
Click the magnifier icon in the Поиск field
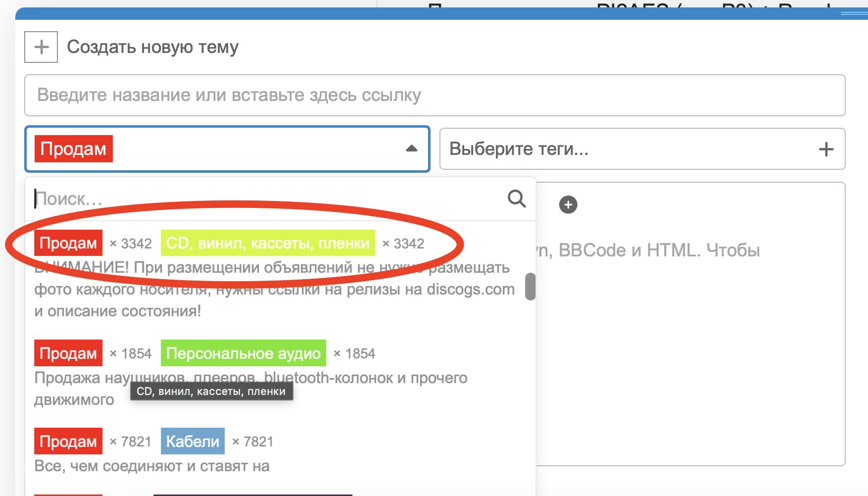(x=516, y=198)
